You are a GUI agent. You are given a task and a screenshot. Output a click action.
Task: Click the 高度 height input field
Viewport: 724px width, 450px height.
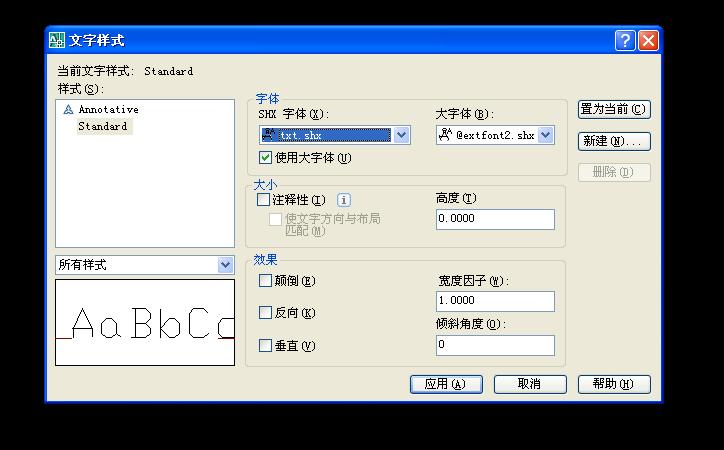(495, 219)
